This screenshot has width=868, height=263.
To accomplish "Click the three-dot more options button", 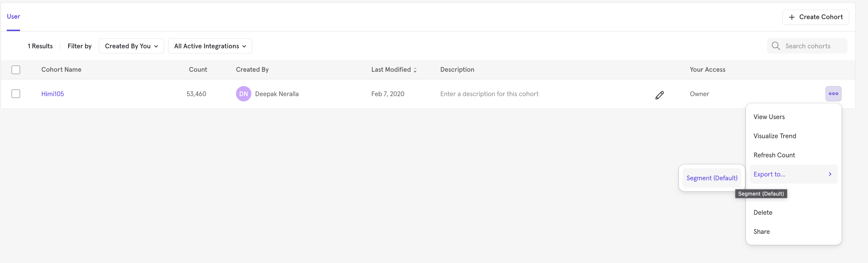I will click(833, 94).
